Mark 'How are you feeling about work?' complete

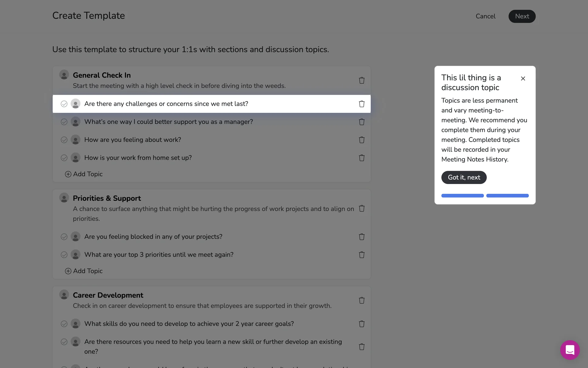(64, 140)
